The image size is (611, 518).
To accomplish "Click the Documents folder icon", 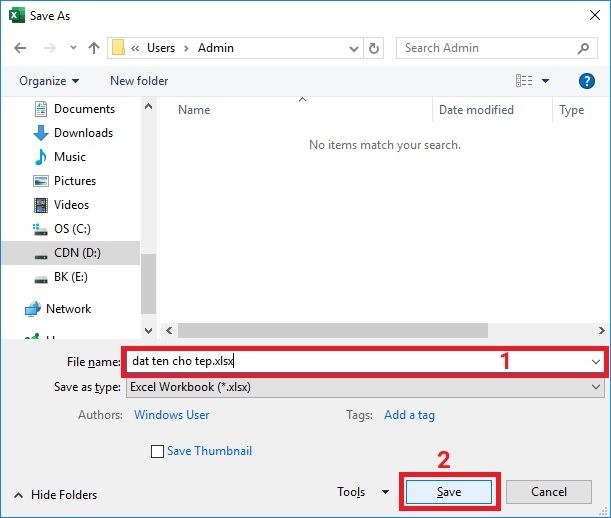I will pos(41,109).
